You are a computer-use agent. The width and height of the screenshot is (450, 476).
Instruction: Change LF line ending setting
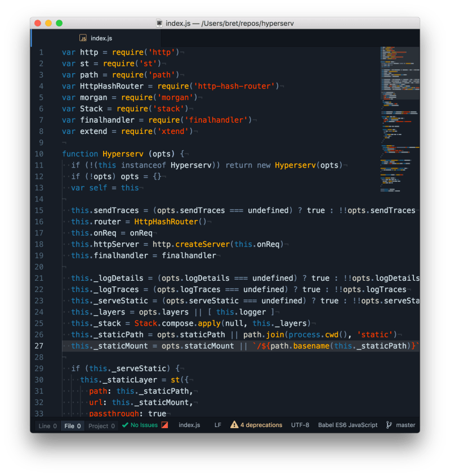point(217,425)
